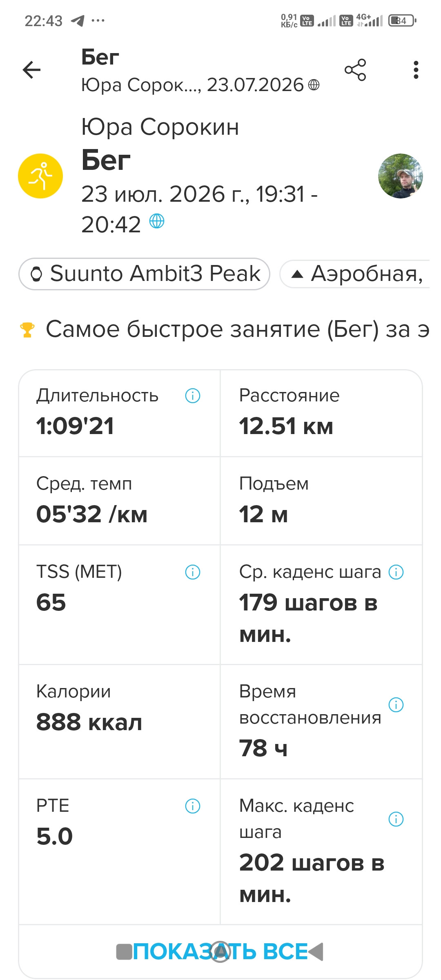This screenshot has height=980, width=441.
Task: Show info for Длительность
Action: 193,396
